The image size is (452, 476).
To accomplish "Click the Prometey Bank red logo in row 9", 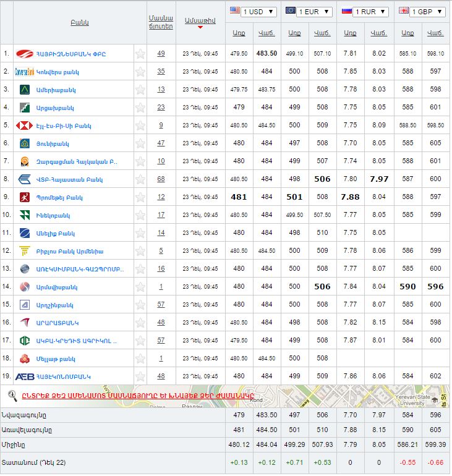I will tap(24, 197).
